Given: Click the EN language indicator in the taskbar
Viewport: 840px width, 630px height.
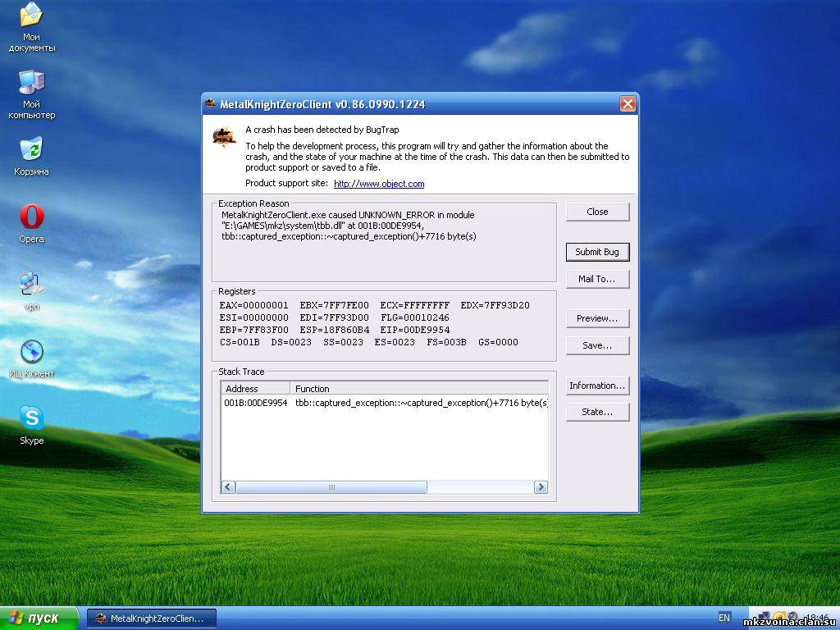Looking at the screenshot, I should (724, 619).
